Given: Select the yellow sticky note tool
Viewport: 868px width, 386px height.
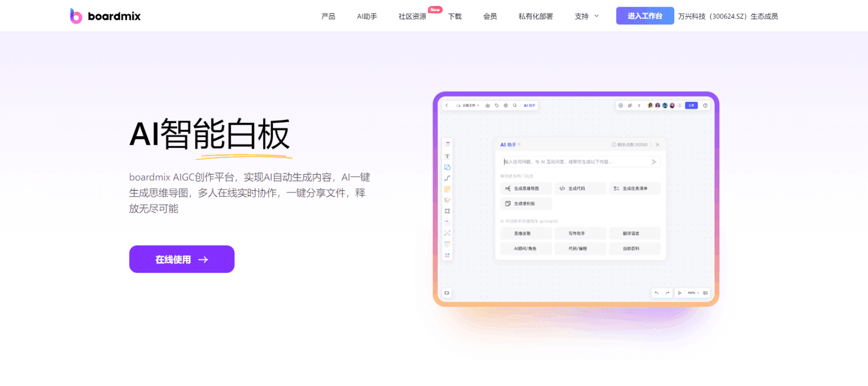Looking at the screenshot, I should (x=448, y=189).
